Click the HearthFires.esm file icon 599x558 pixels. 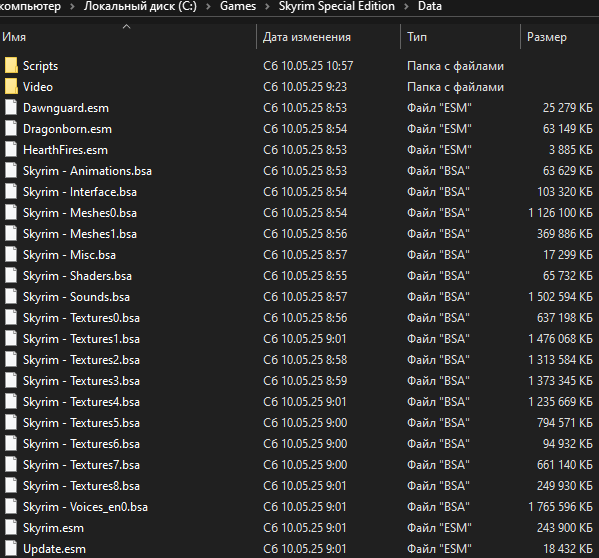click(x=11, y=150)
